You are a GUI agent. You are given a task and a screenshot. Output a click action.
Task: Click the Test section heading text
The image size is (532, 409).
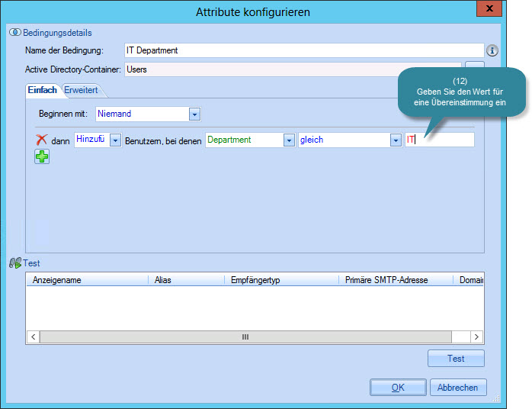point(31,263)
